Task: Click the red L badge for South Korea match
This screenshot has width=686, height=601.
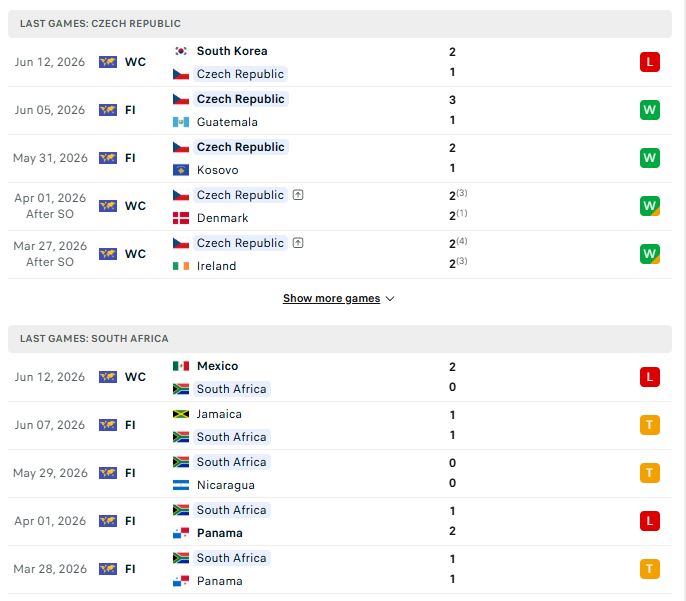Action: (x=649, y=62)
